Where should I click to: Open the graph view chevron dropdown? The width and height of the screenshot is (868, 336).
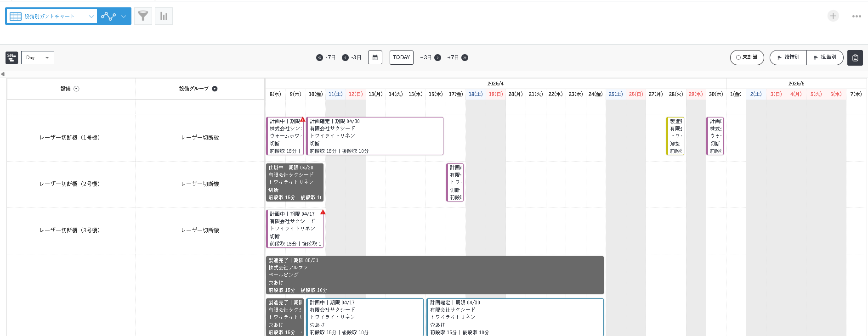(124, 16)
